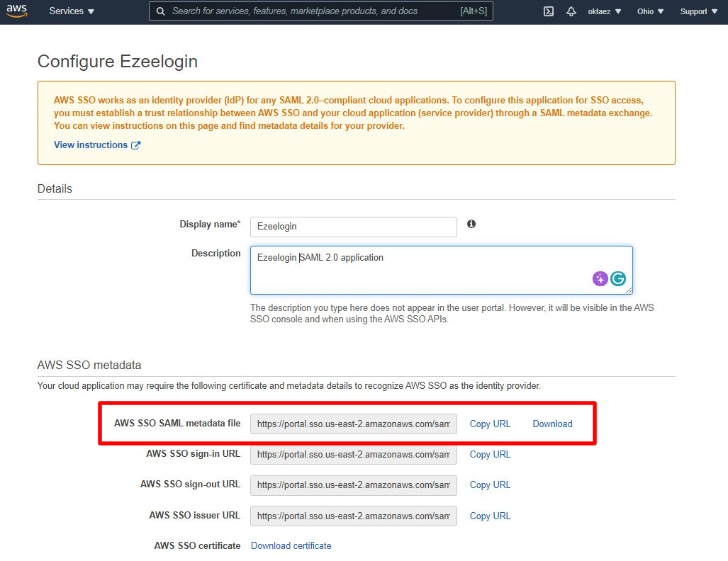Open the Ohio region selector
The width and height of the screenshot is (728, 561).
pyautogui.click(x=650, y=11)
